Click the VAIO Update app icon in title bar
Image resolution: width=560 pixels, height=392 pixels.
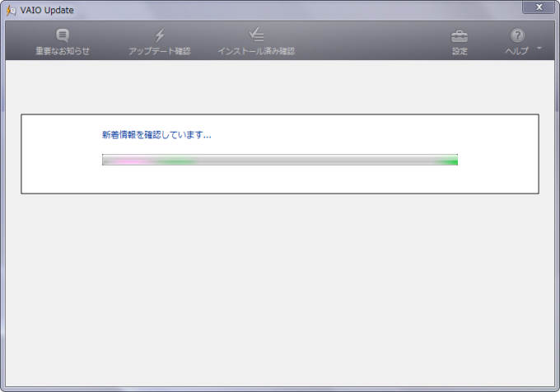[11, 8]
